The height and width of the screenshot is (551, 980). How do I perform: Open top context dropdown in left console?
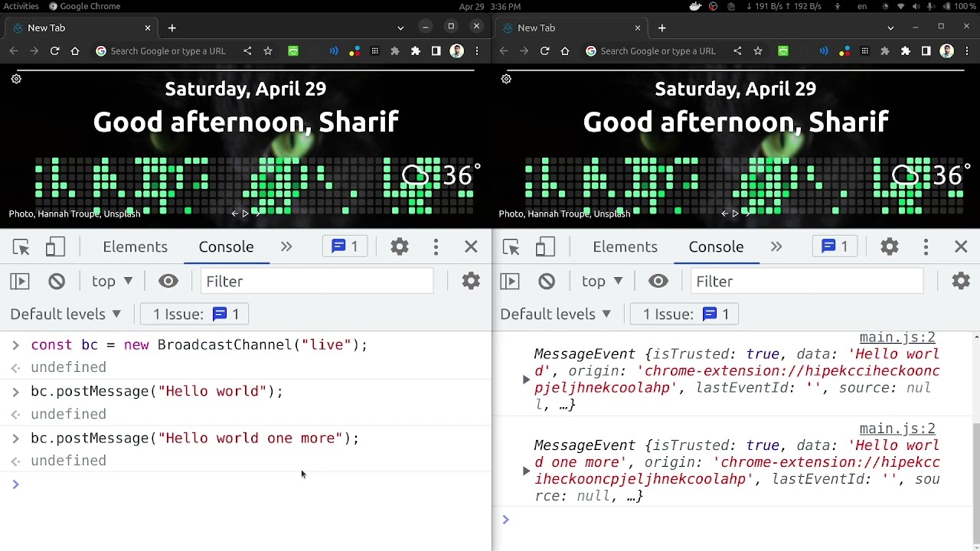[112, 282]
